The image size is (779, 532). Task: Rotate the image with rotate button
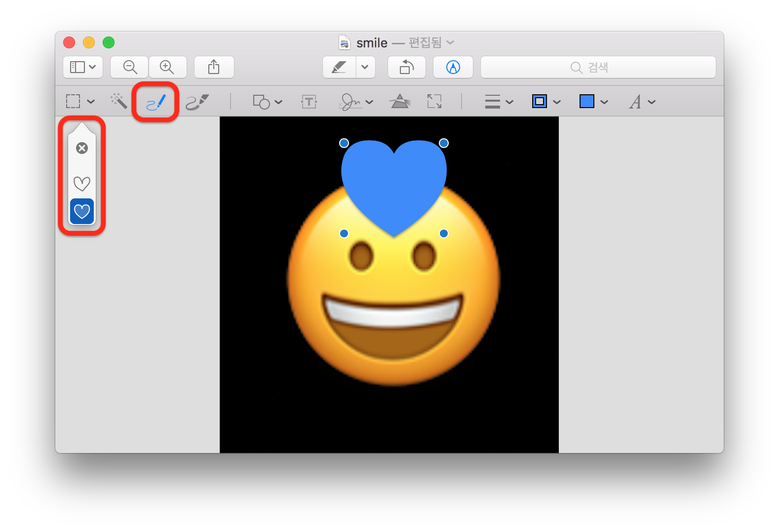click(407, 67)
